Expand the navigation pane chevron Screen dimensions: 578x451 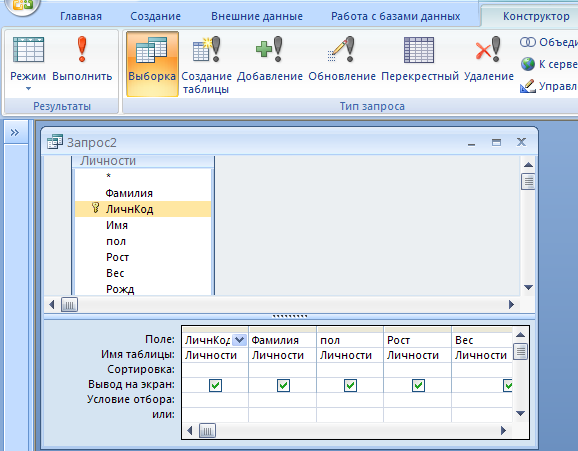click(15, 132)
